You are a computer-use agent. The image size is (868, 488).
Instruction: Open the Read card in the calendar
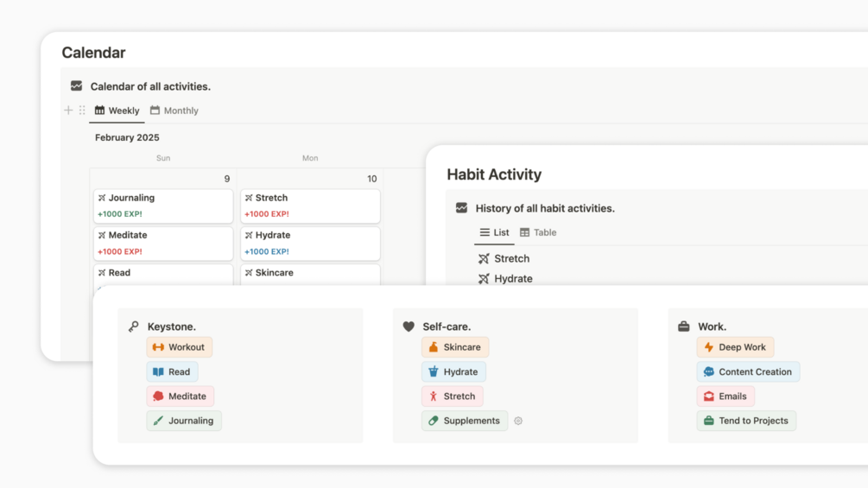point(163,275)
